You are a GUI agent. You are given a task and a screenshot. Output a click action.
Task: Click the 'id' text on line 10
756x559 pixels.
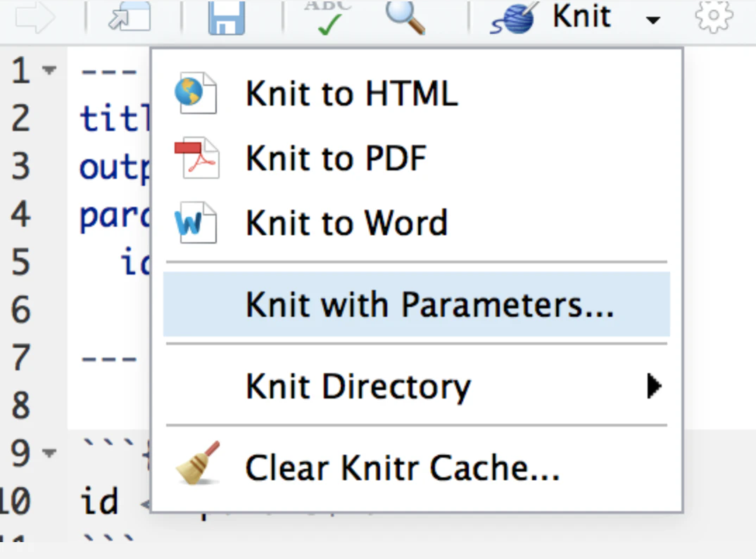(x=99, y=500)
